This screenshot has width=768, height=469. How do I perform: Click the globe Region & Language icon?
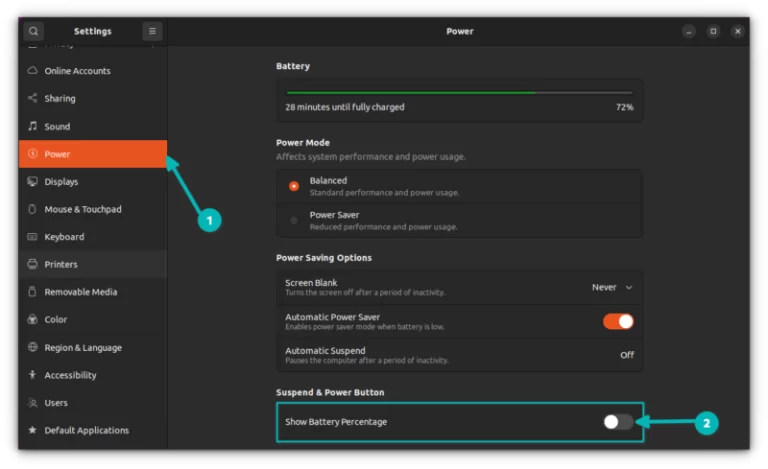tap(32, 347)
